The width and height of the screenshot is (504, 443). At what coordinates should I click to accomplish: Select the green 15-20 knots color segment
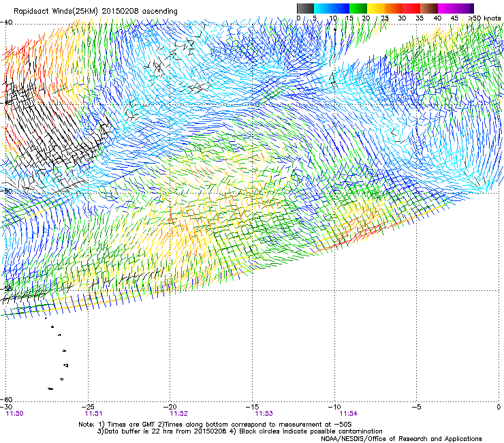click(358, 8)
